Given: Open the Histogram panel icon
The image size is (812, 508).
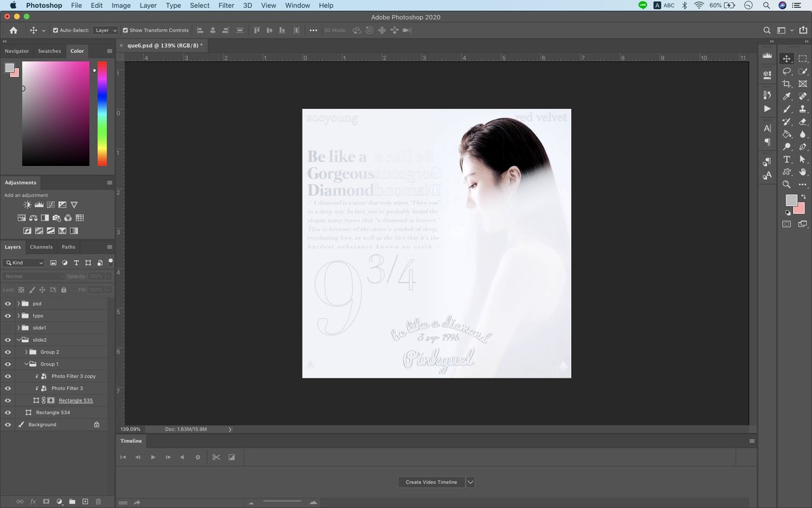Looking at the screenshot, I should pos(767,56).
